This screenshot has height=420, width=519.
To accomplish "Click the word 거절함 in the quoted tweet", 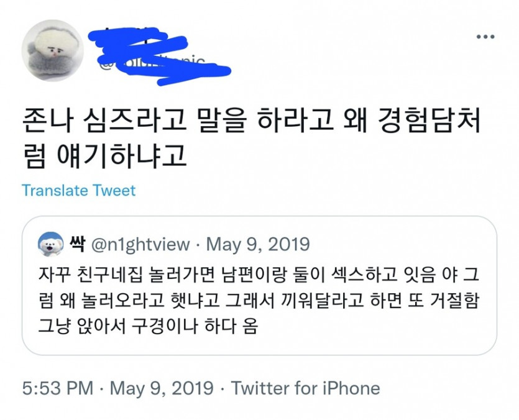I will [x=457, y=300].
